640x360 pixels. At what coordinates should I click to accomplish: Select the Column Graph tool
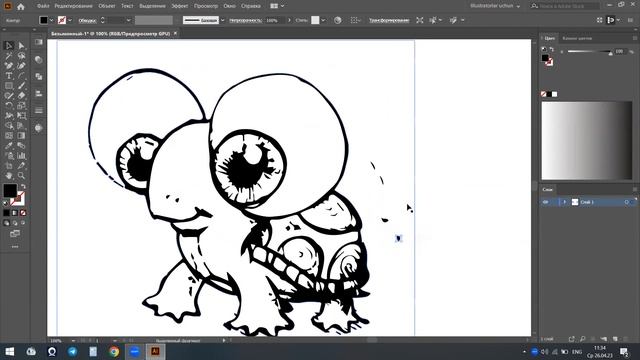[x=21, y=156]
